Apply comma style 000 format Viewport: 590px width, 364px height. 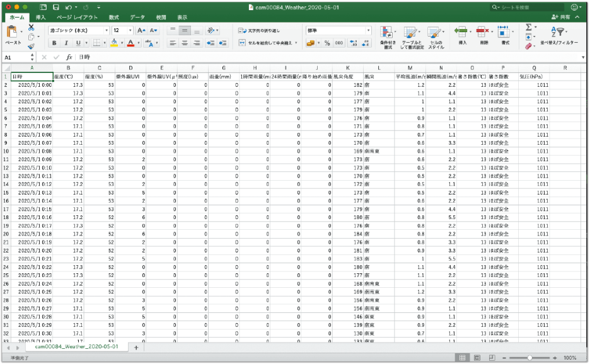click(339, 43)
